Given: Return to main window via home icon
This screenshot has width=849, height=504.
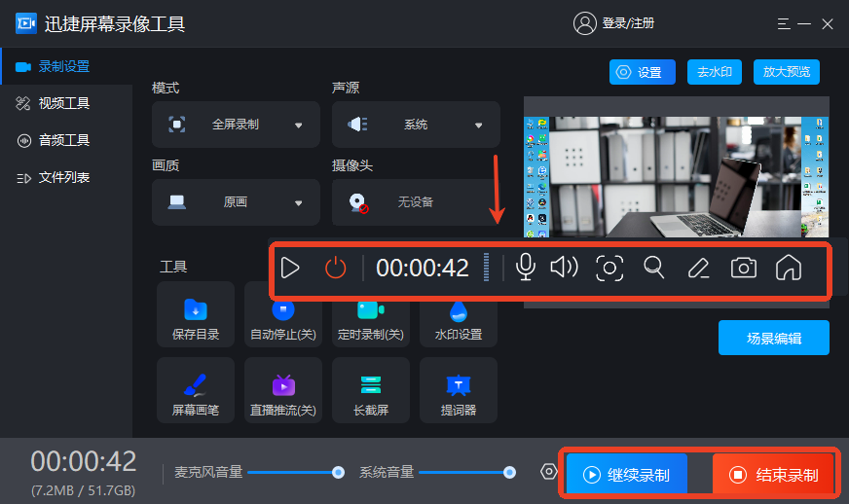Looking at the screenshot, I should tap(789, 268).
